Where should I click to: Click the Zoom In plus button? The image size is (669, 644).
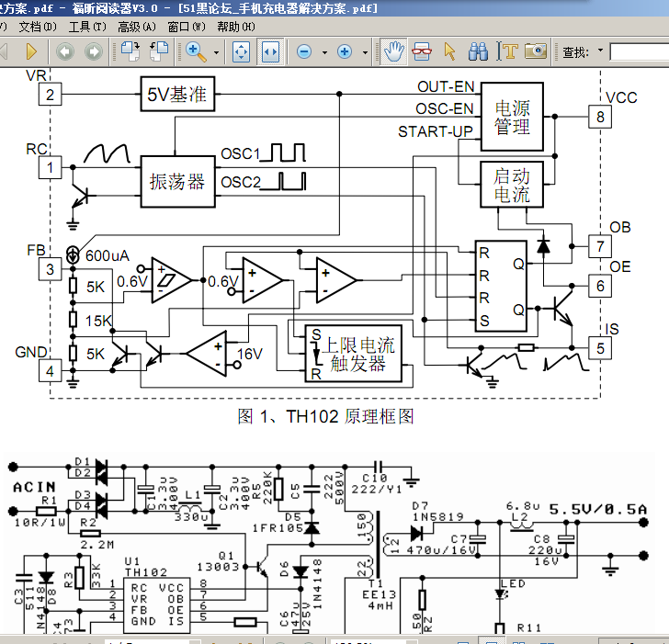(345, 52)
